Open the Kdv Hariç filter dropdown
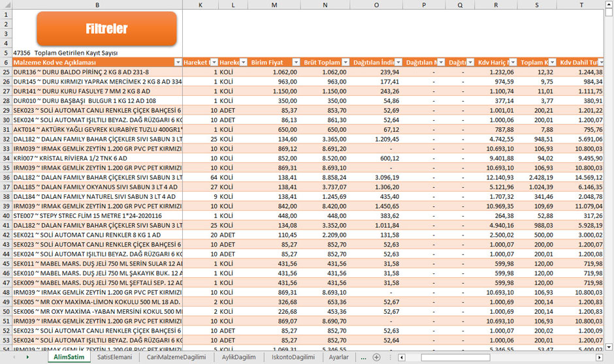The height and width of the screenshot is (364, 614). coord(513,62)
